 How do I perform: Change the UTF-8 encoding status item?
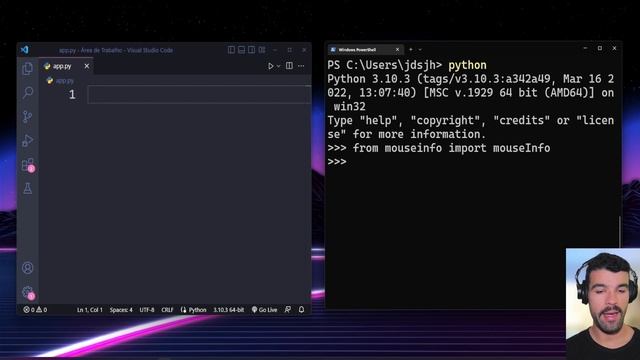coord(147,310)
